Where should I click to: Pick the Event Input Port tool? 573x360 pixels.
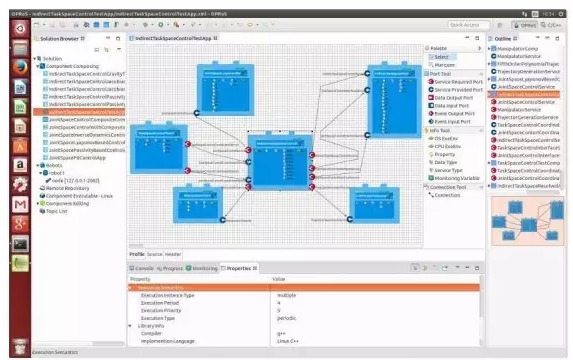click(449, 122)
